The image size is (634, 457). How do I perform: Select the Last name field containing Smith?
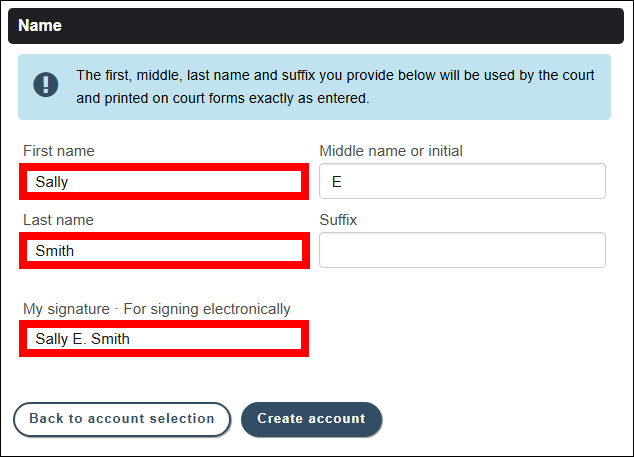162,250
